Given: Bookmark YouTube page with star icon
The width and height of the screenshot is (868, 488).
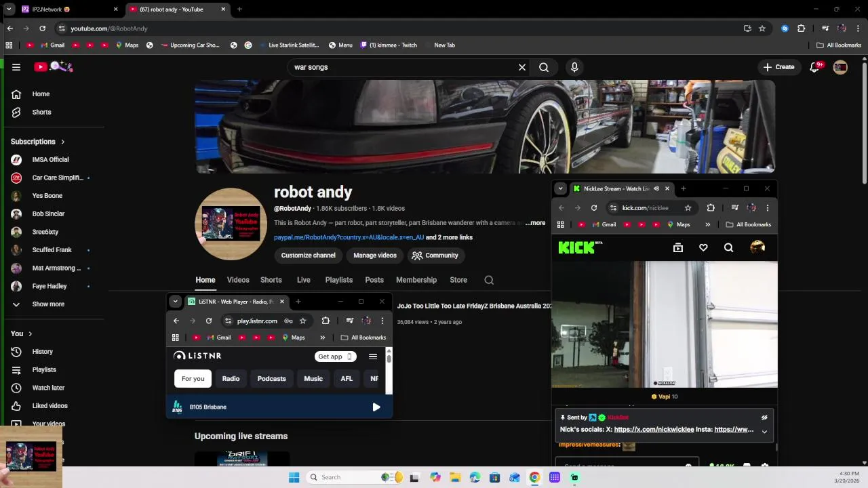Looking at the screenshot, I should point(762,28).
